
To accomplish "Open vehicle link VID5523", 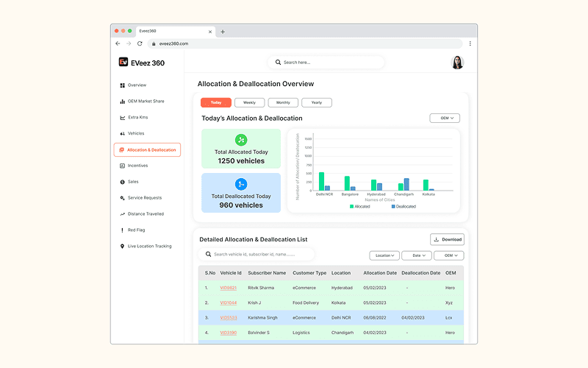I will click(x=229, y=318).
